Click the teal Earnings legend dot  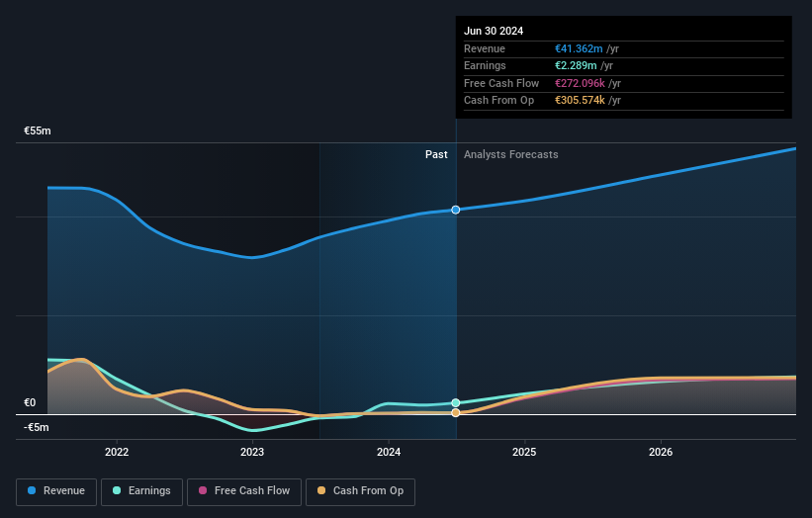[x=117, y=490]
